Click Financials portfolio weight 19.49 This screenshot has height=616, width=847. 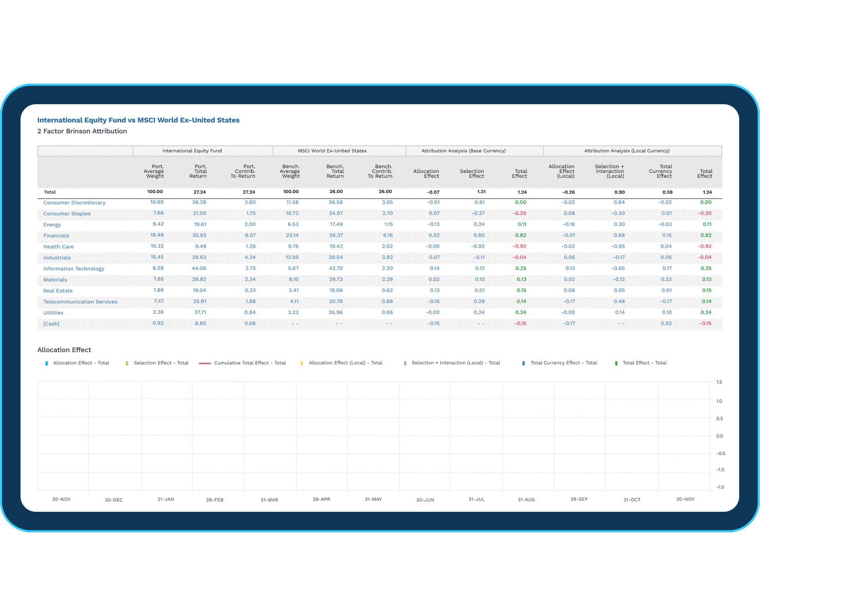pyautogui.click(x=157, y=235)
